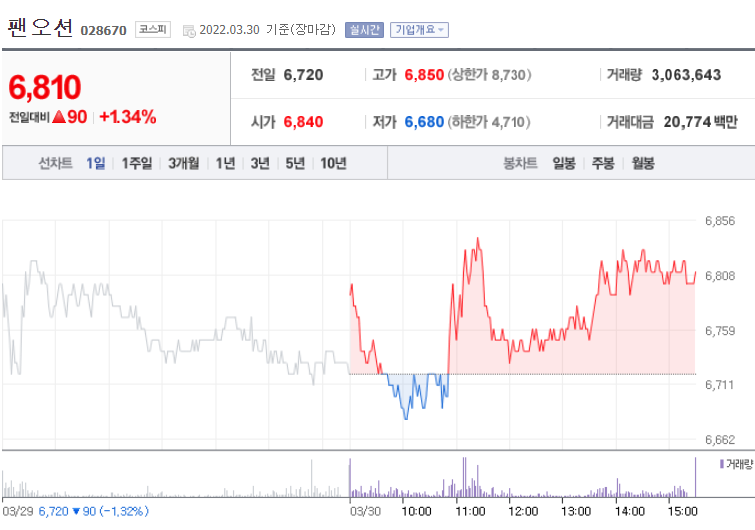Click the 저가 value 6,680
The height and width of the screenshot is (530, 755).
click(x=424, y=122)
